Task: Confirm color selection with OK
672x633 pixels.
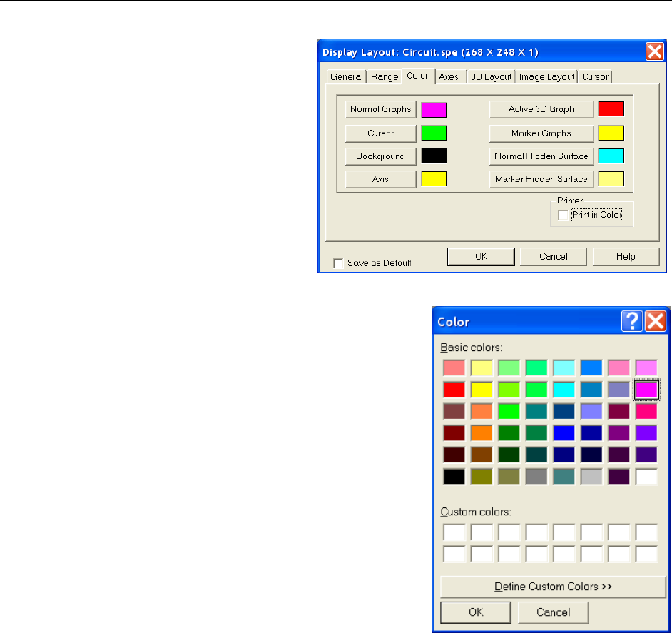Action: [x=476, y=612]
